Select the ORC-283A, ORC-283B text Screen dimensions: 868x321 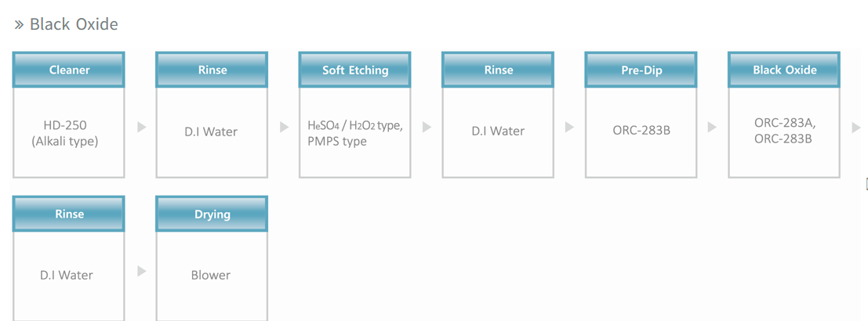click(x=785, y=131)
